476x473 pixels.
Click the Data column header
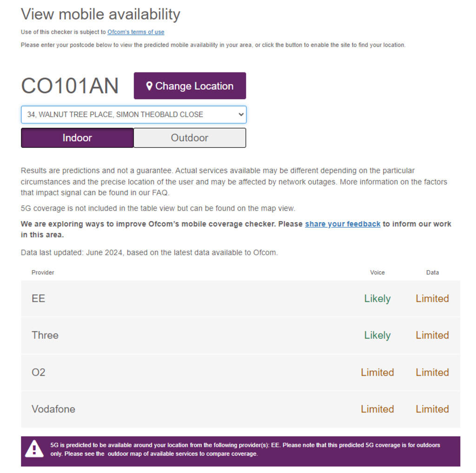(x=432, y=272)
